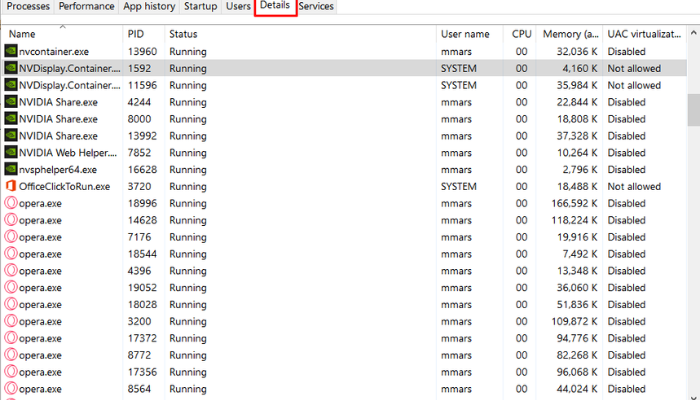The width and height of the screenshot is (700, 400).
Task: Click the opera.exe icon with PID 18544
Action: pos(11,254)
